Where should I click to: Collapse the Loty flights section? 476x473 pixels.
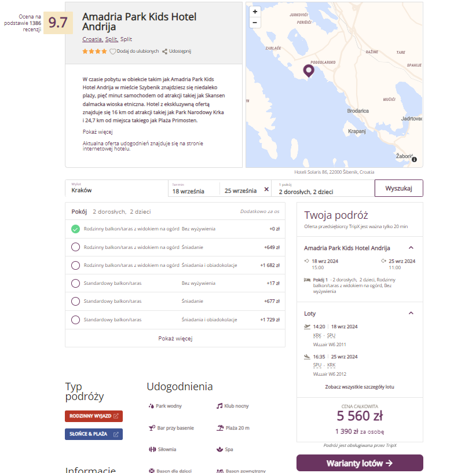(411, 313)
